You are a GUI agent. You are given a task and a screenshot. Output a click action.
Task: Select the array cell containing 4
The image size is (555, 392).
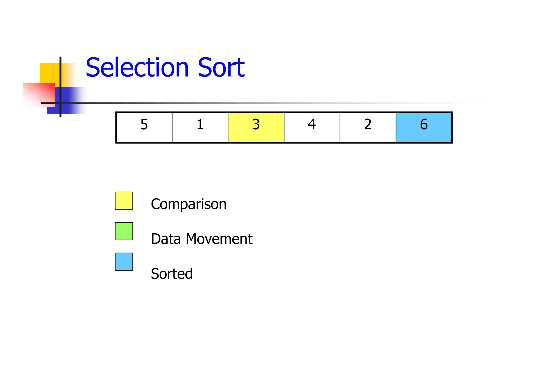point(312,127)
